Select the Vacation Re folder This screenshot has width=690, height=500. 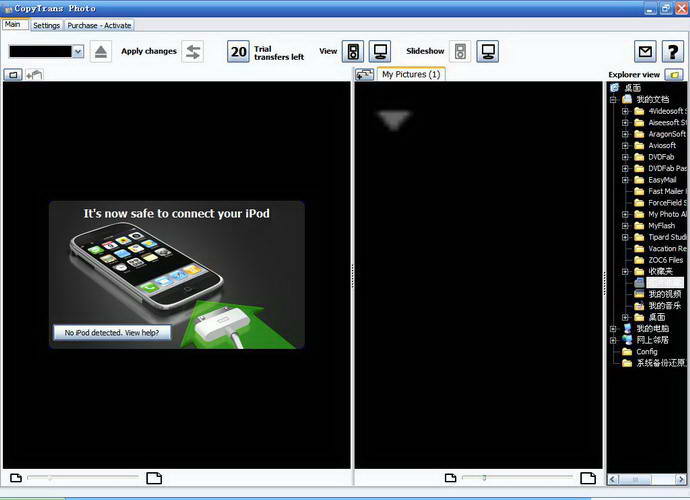click(x=667, y=248)
